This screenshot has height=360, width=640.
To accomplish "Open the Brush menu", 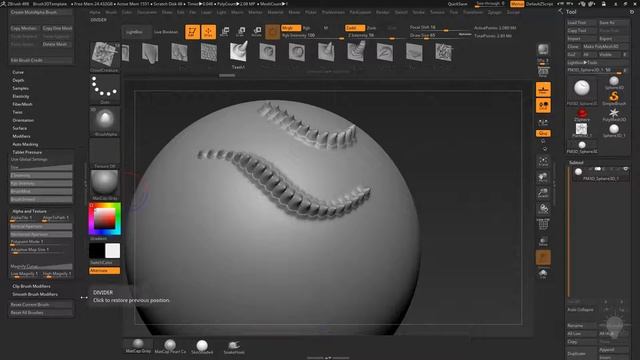I will [111, 13].
